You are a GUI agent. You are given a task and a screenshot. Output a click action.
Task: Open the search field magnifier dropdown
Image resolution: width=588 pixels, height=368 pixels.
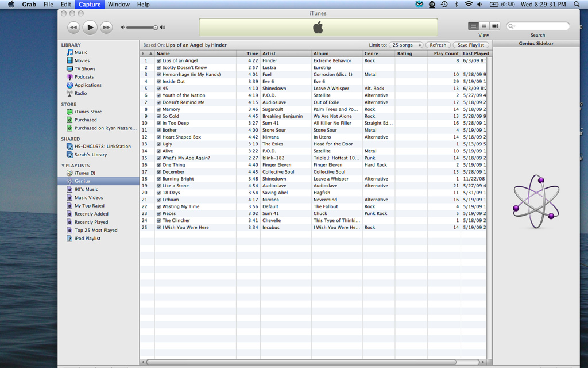[512, 26]
